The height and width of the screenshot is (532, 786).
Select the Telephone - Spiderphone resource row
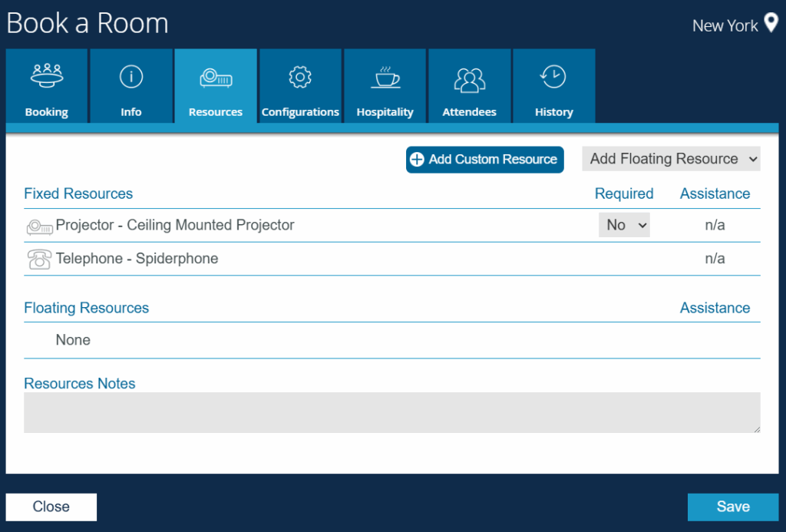[137, 259]
